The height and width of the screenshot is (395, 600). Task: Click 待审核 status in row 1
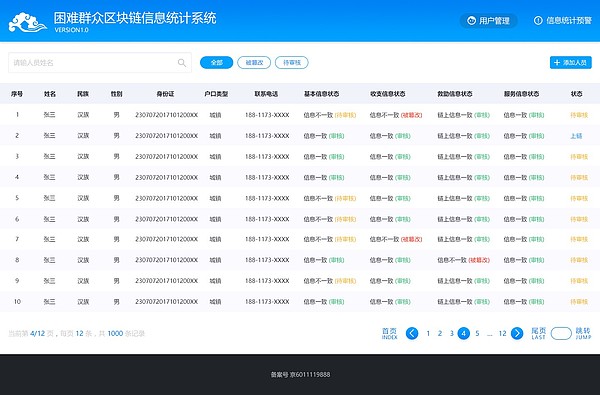pos(579,115)
